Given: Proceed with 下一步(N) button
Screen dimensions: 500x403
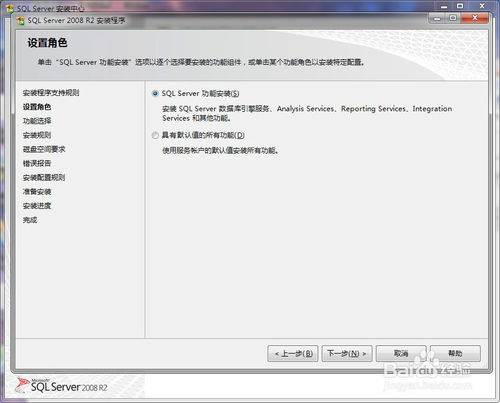Looking at the screenshot, I should click(x=347, y=353).
